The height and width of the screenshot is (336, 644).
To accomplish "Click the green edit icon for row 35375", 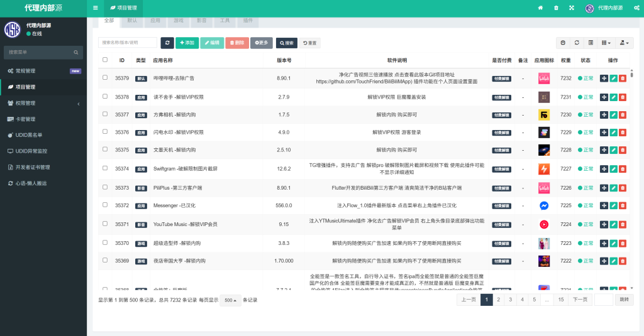I will pyautogui.click(x=614, y=150).
